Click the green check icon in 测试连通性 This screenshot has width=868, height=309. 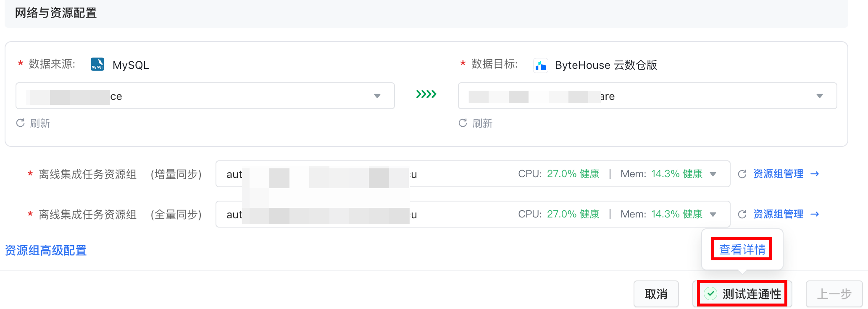tap(710, 293)
